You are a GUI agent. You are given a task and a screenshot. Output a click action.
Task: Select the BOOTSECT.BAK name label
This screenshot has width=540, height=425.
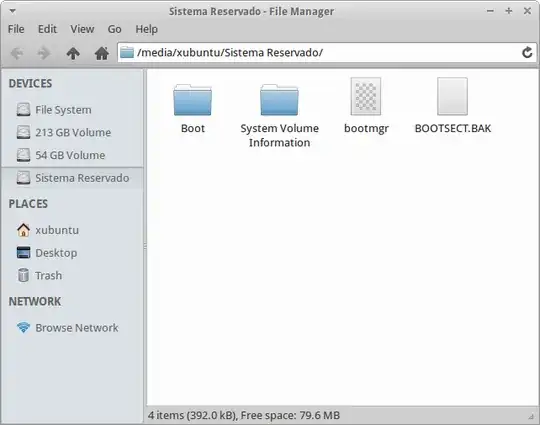[453, 128]
